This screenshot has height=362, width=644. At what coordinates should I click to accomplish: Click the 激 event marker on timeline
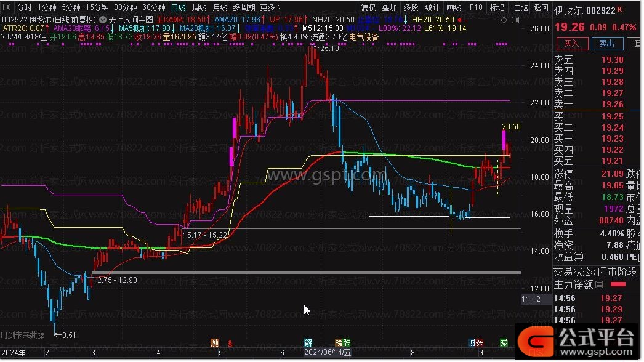(215, 343)
